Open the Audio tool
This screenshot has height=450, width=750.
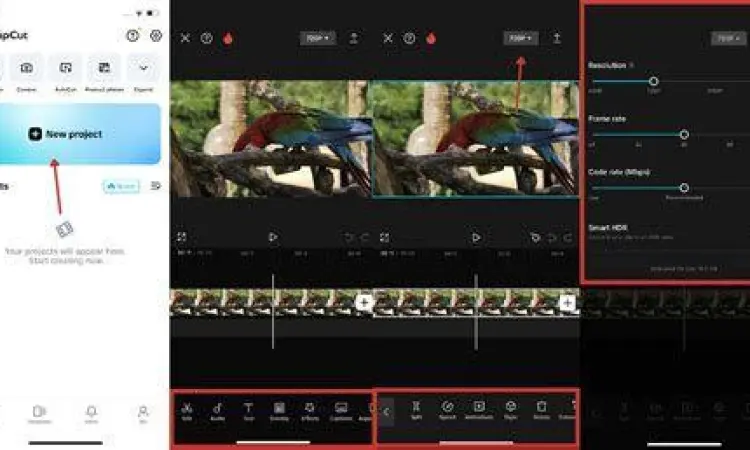pyautogui.click(x=218, y=411)
